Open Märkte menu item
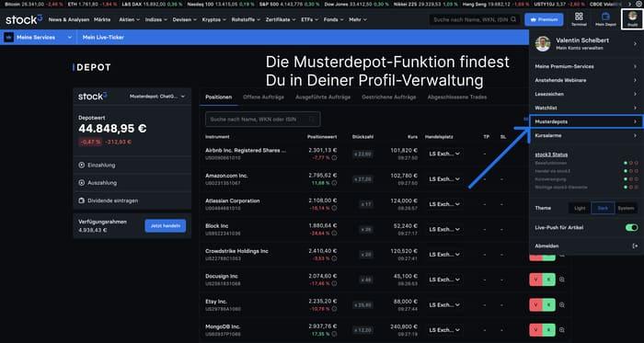This screenshot has height=343, width=644. (x=102, y=19)
